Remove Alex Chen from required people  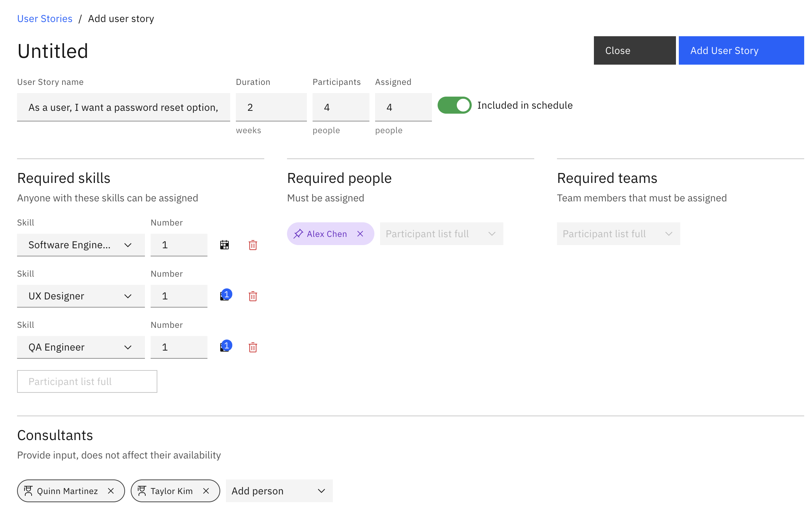point(360,234)
